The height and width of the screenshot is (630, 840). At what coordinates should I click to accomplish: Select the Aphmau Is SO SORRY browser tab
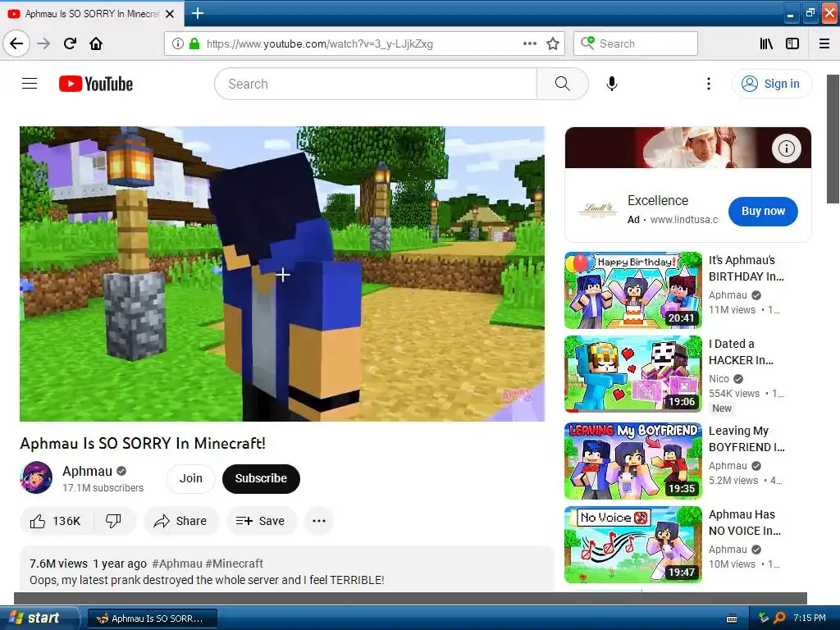click(92, 14)
